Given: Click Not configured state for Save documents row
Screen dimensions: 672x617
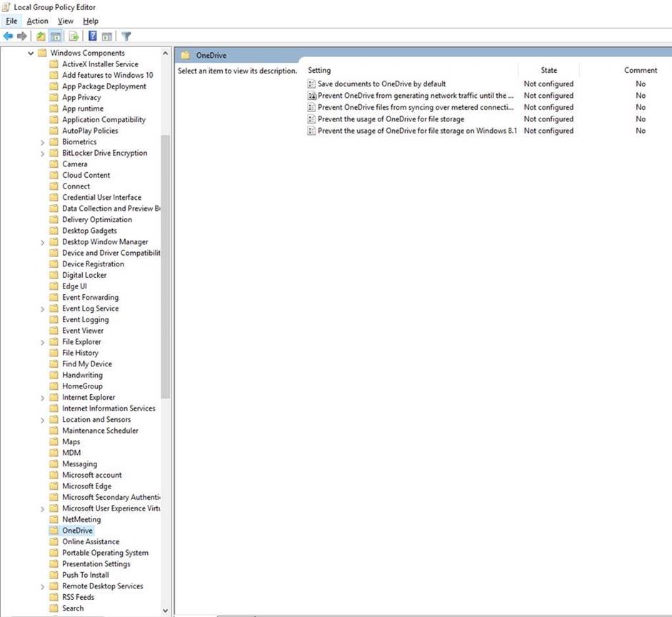Looking at the screenshot, I should point(548,84).
